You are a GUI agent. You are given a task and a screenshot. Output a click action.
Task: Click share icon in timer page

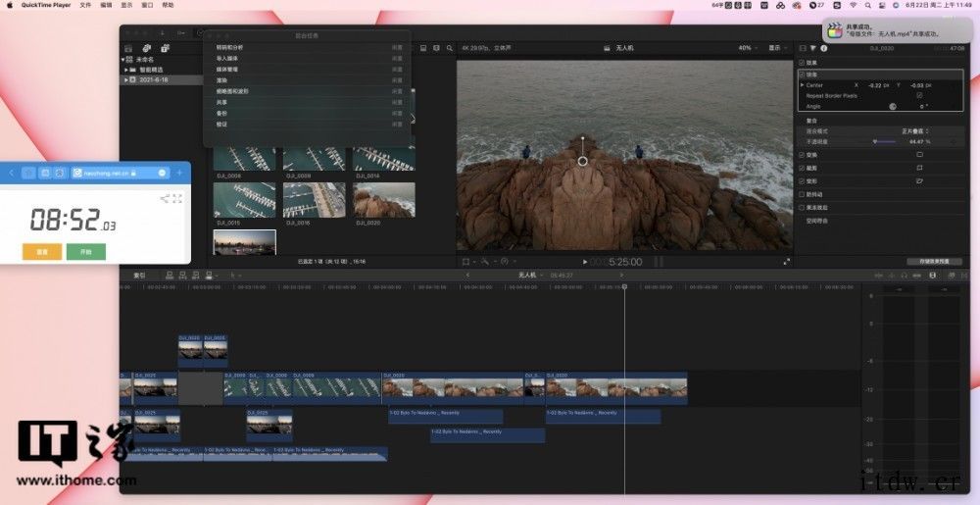tap(165, 199)
